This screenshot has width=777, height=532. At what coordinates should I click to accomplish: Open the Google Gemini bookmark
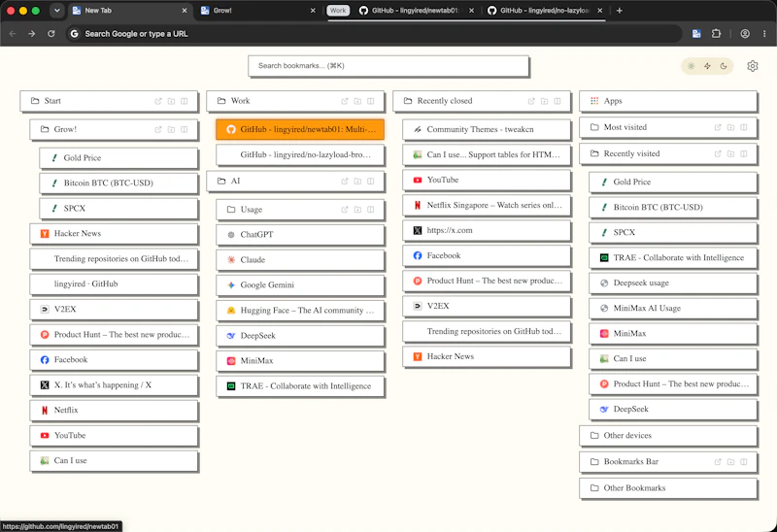tap(300, 285)
